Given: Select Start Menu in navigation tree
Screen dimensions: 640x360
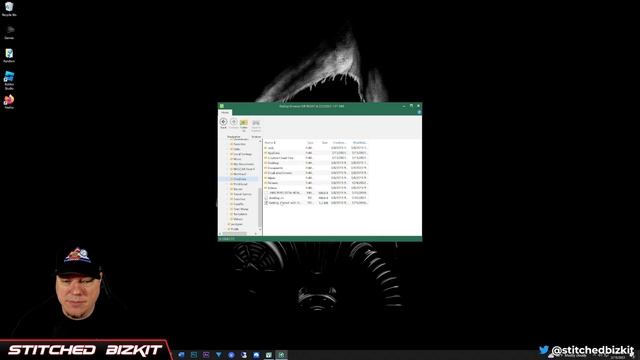Looking at the screenshot, I should tap(241, 209).
